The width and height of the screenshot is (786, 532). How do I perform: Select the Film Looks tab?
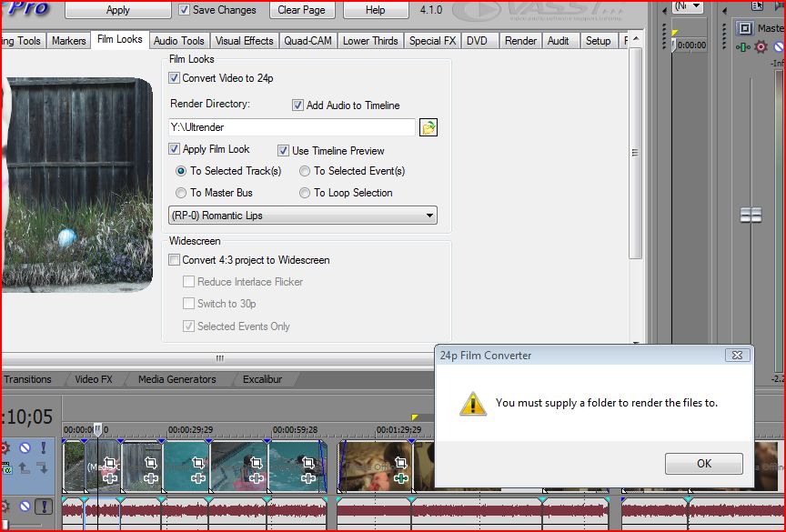(x=120, y=40)
